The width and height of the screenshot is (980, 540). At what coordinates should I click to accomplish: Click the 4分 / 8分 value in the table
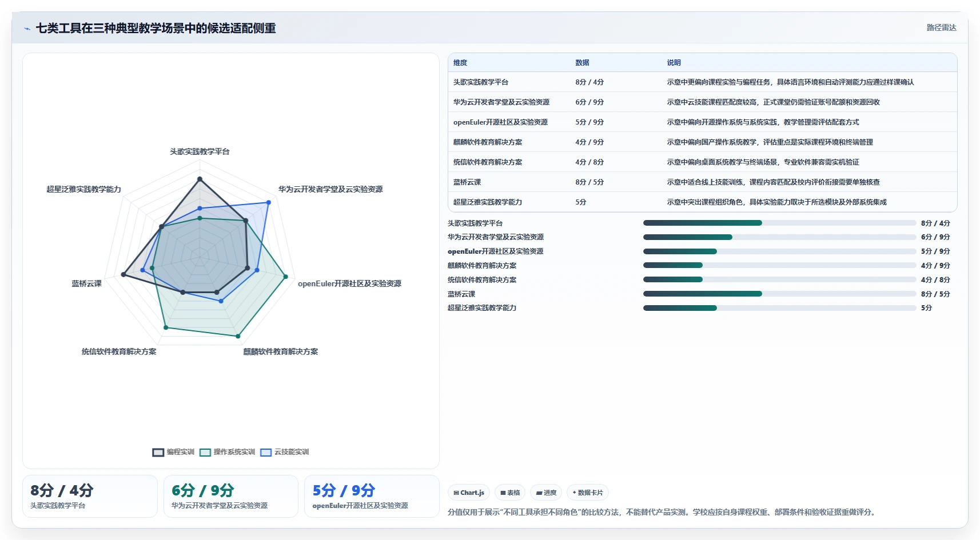tap(589, 162)
